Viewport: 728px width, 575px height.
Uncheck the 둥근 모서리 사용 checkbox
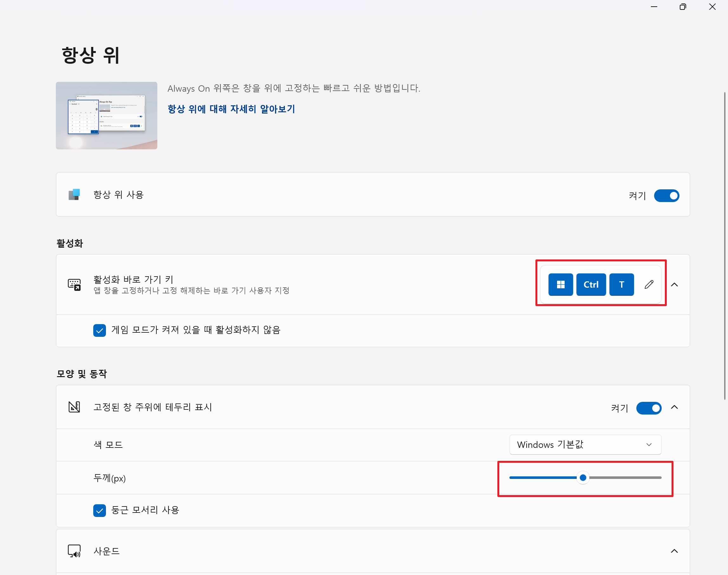100,510
